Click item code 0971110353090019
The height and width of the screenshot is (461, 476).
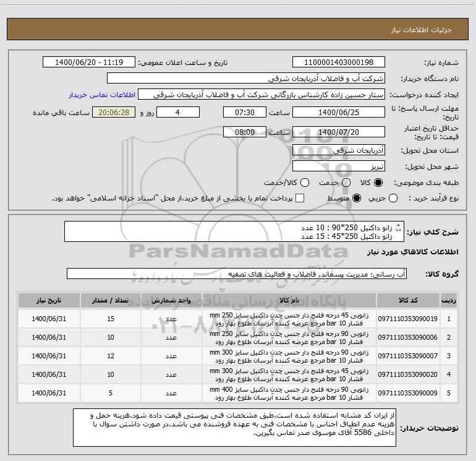pyautogui.click(x=408, y=319)
